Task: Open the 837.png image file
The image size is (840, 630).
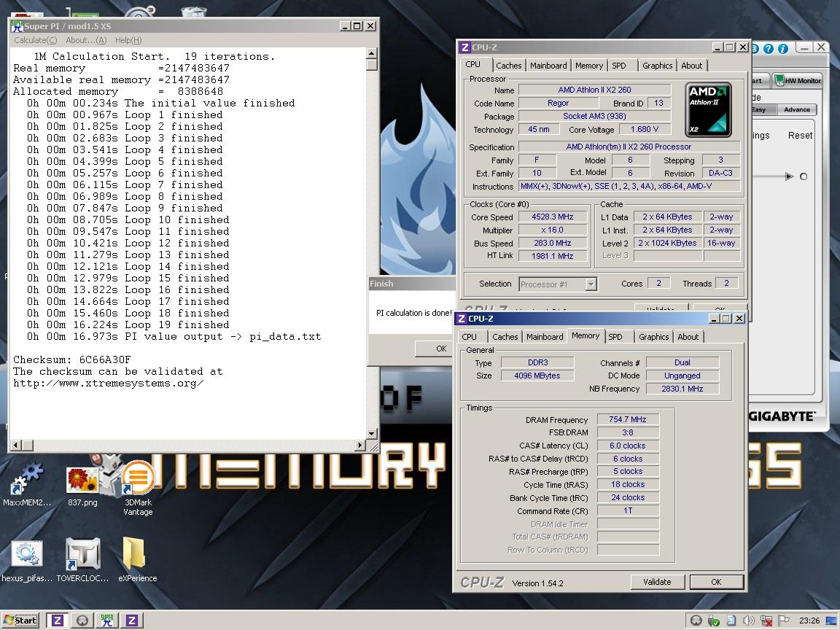Action: (82, 486)
